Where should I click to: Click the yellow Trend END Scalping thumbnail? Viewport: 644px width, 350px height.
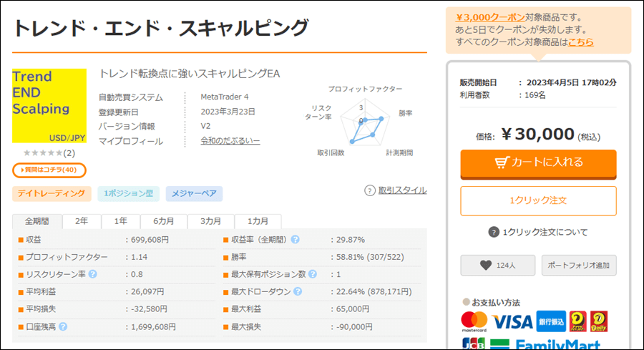point(49,106)
